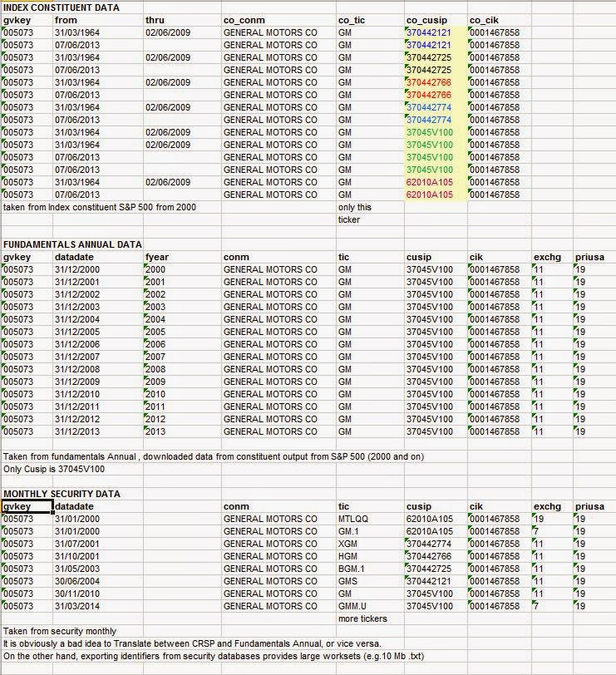The image size is (616, 675).
Task: Click the co_cik header cell
Action: coord(500,20)
